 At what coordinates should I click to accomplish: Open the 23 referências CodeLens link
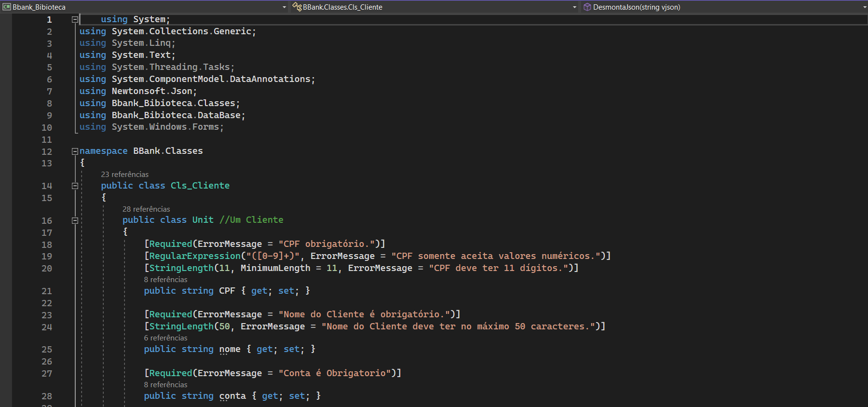pyautogui.click(x=124, y=175)
